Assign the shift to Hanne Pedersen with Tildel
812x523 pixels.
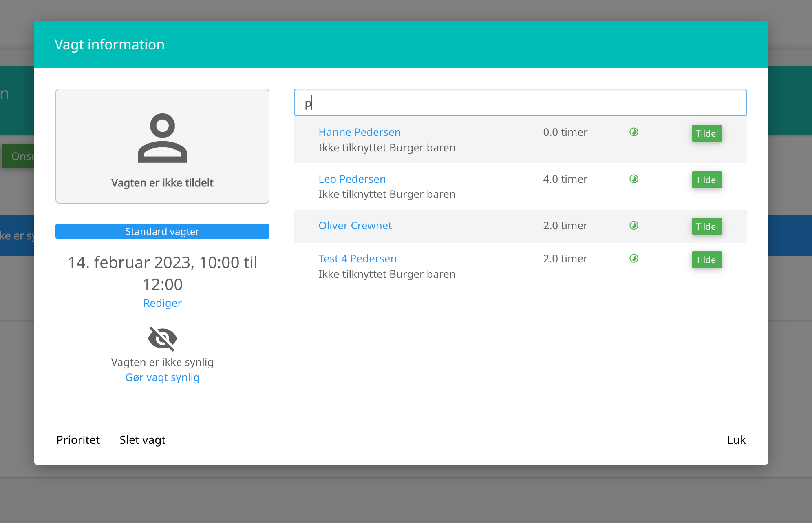coord(707,133)
